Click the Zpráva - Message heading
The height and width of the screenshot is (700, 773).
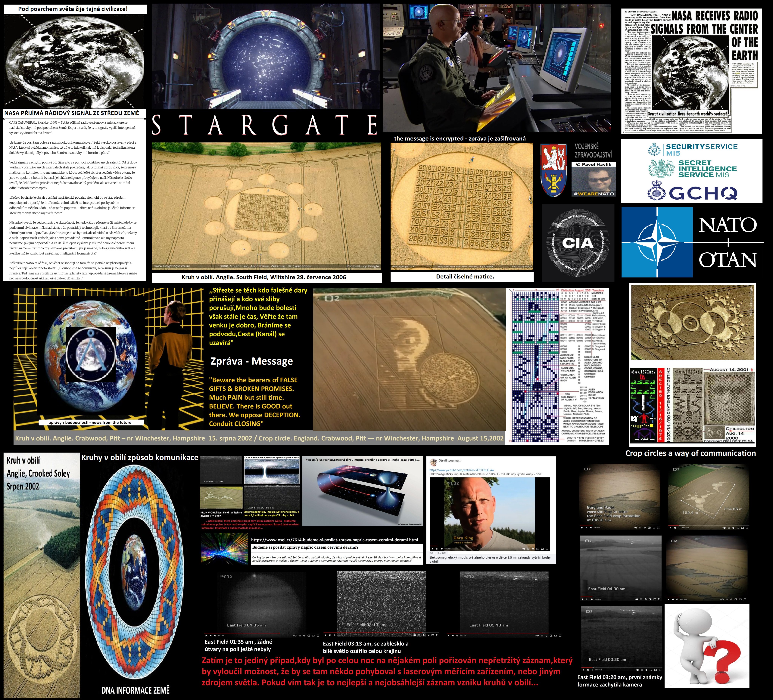(252, 361)
